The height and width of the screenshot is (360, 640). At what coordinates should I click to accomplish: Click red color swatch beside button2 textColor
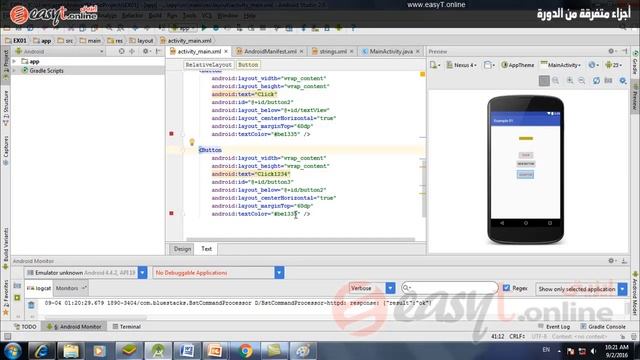pyautogui.click(x=171, y=133)
